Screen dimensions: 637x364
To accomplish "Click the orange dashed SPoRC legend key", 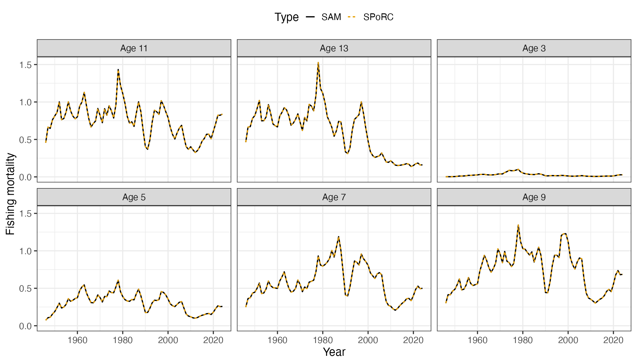I will click(352, 17).
